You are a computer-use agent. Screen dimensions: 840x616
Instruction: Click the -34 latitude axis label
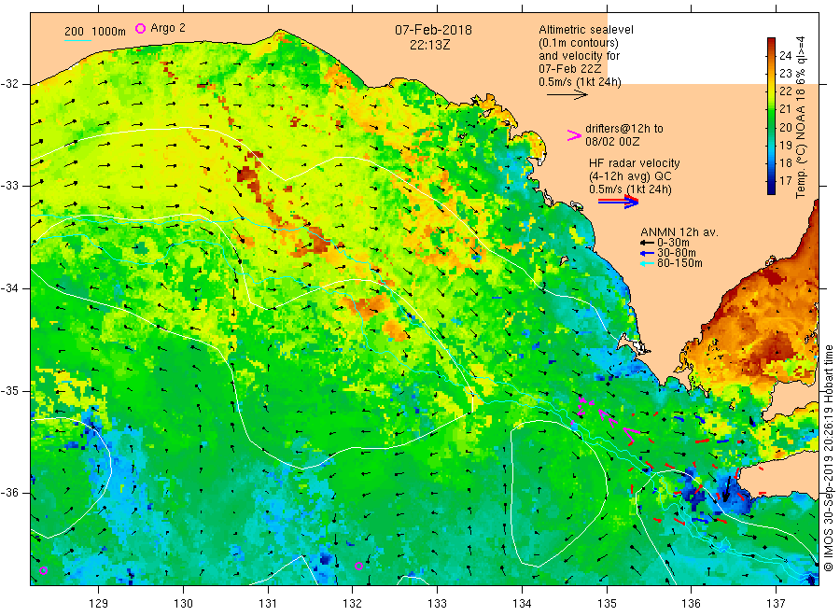click(9, 288)
